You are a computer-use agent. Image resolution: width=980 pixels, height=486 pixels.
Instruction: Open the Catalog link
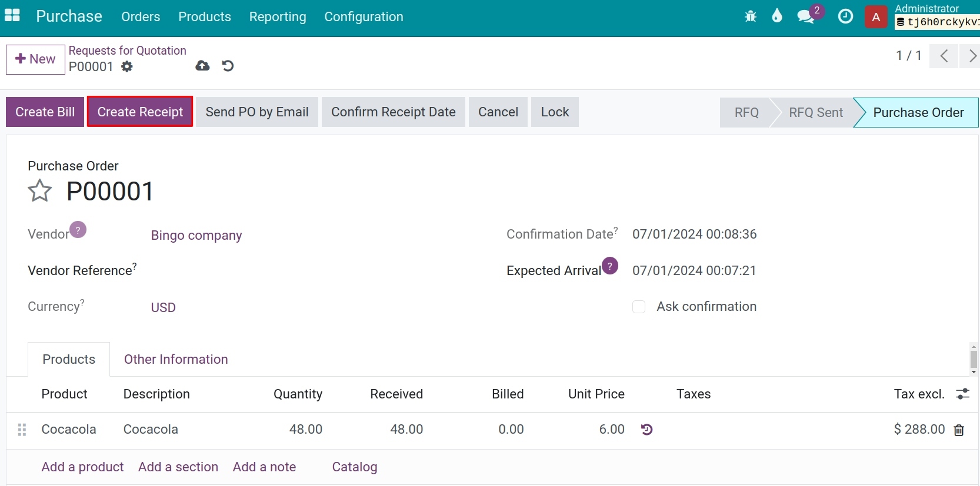click(x=355, y=467)
